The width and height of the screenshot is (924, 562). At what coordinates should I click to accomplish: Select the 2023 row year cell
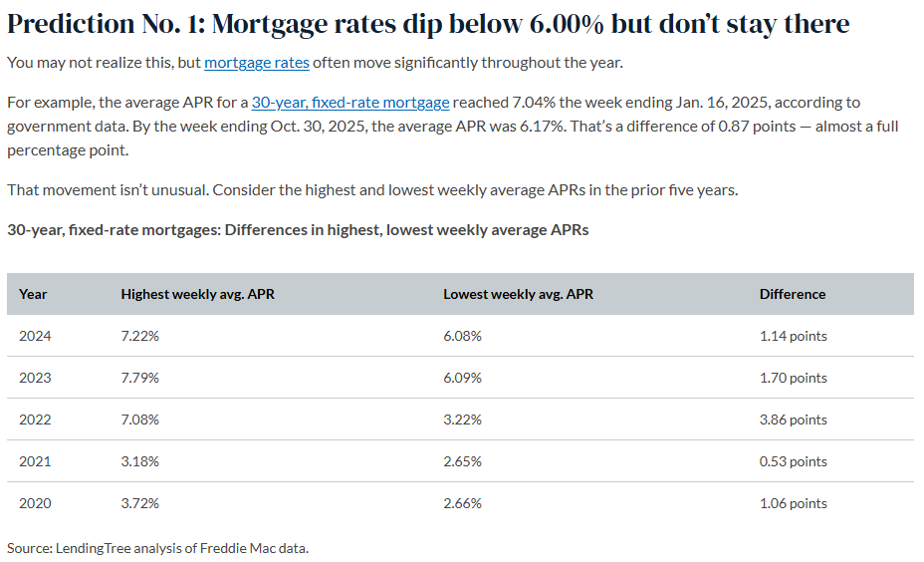(x=35, y=378)
